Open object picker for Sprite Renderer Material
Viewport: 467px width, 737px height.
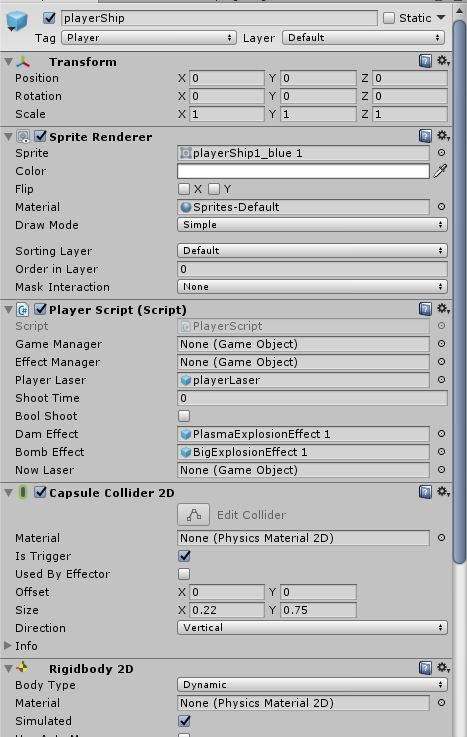point(441,207)
